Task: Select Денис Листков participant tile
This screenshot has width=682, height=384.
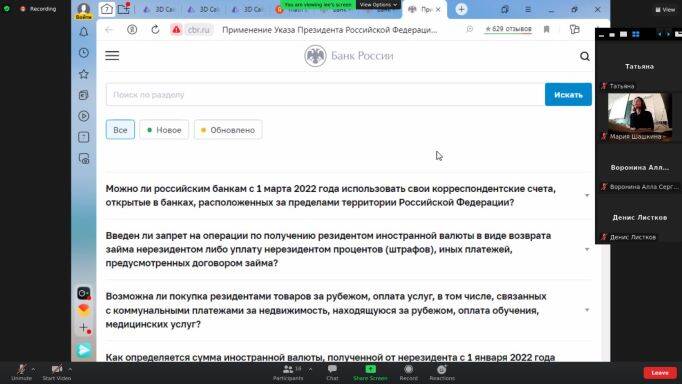Action: pos(639,217)
